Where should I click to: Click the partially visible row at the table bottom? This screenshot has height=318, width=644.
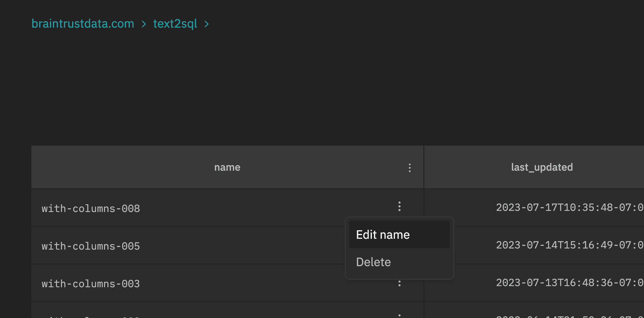pyautogui.click(x=199, y=315)
